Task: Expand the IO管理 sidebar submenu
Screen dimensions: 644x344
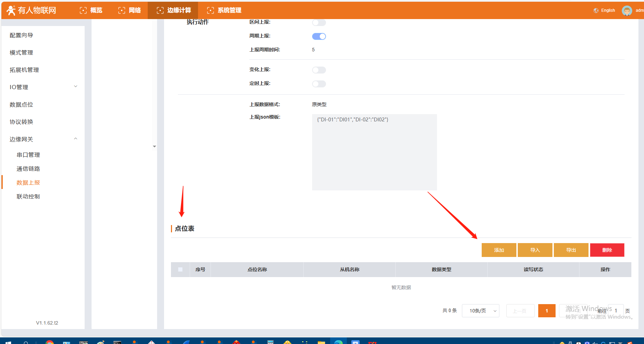Action: tap(76, 87)
